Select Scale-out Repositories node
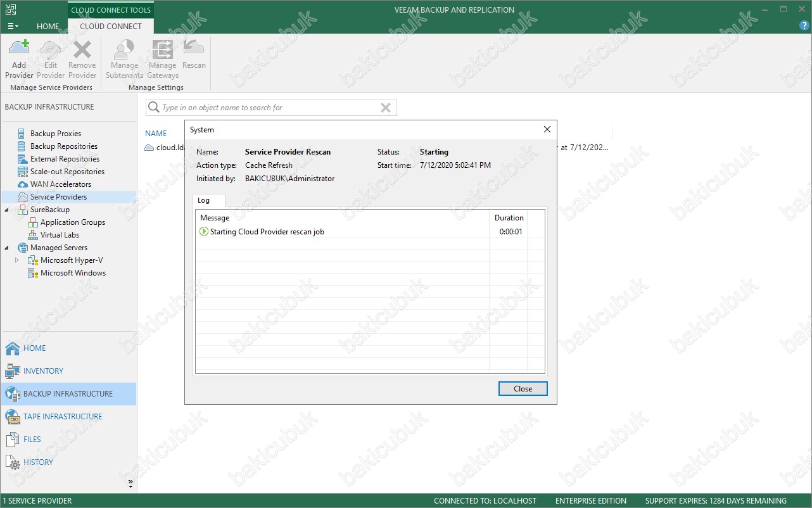812x508 pixels. pyautogui.click(x=67, y=172)
